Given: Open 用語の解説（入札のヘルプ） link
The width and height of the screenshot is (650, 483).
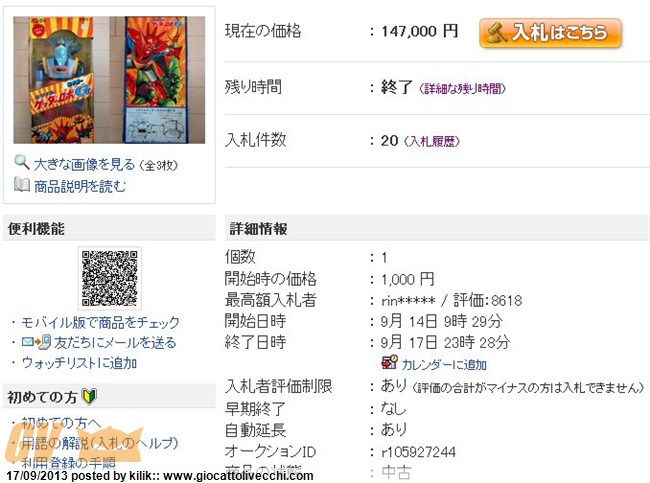Looking at the screenshot, I should pos(99,443).
